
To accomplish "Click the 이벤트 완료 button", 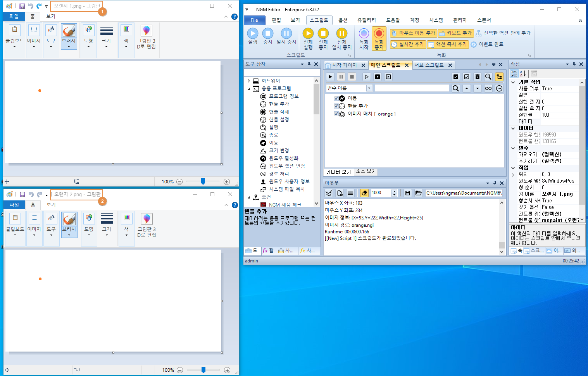I will point(487,45).
